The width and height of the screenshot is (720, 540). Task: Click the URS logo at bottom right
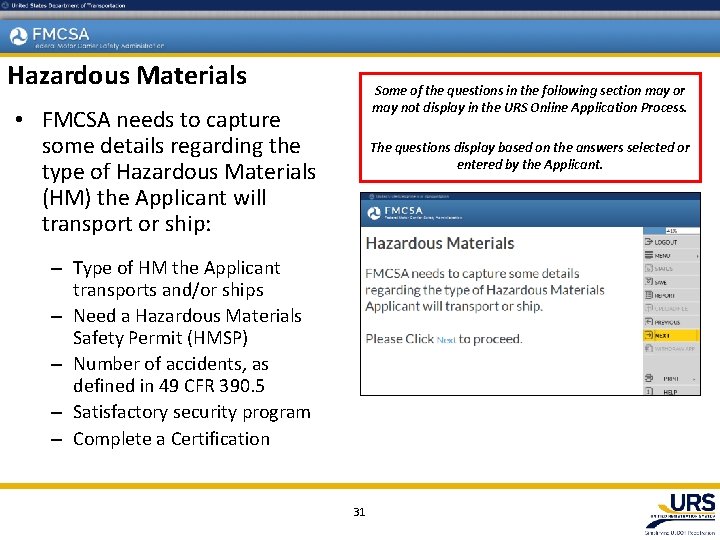pyautogui.click(x=681, y=513)
